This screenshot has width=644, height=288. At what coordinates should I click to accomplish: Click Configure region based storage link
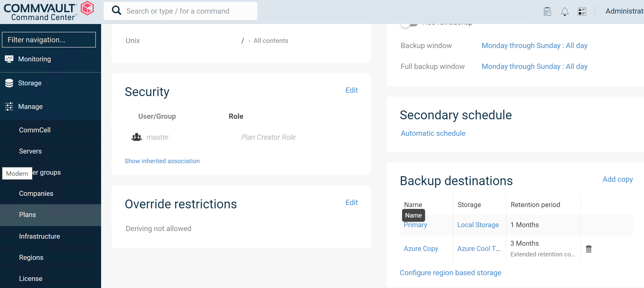450,272
